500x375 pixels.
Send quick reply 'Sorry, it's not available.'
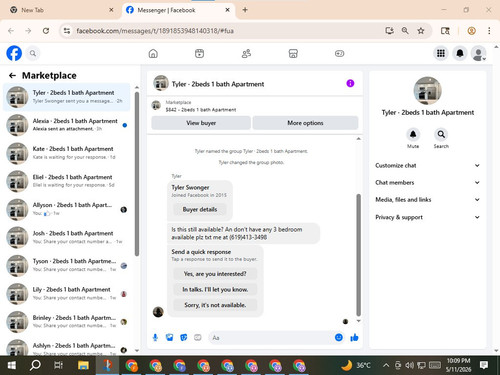(215, 305)
